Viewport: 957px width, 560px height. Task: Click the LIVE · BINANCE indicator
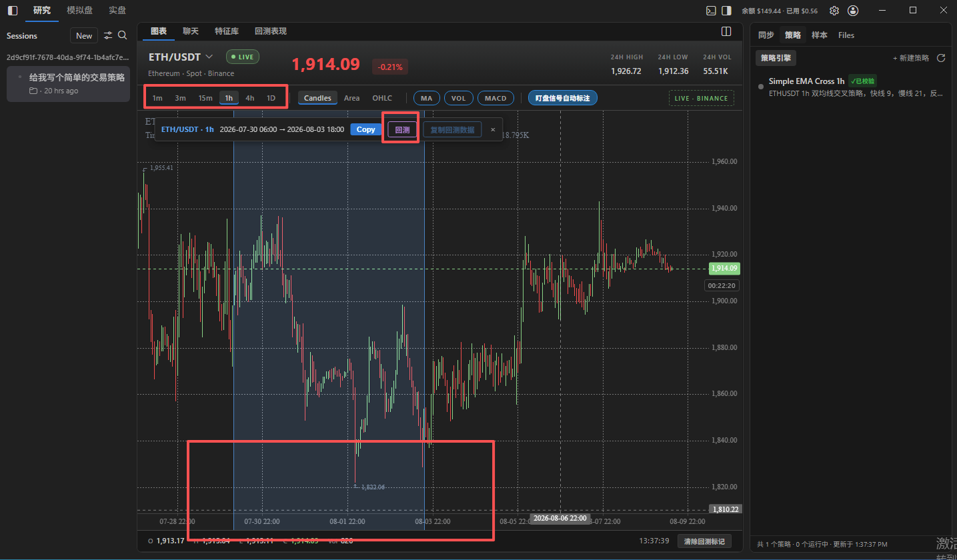(x=702, y=98)
